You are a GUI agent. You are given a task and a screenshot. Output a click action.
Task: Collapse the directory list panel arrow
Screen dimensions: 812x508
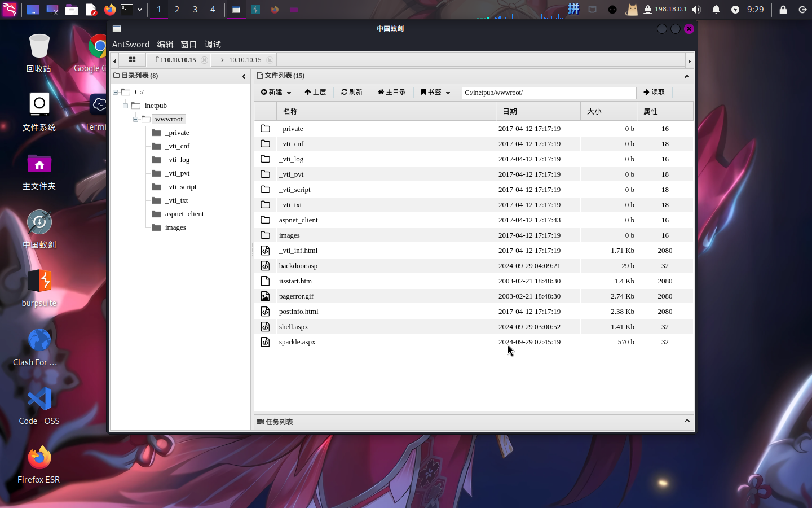click(x=244, y=76)
